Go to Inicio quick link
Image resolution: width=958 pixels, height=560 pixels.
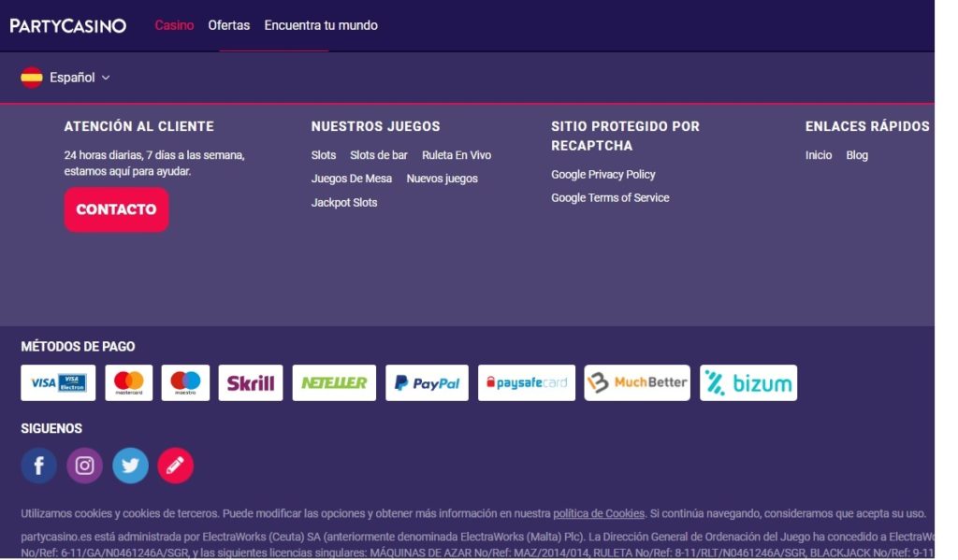coord(818,155)
